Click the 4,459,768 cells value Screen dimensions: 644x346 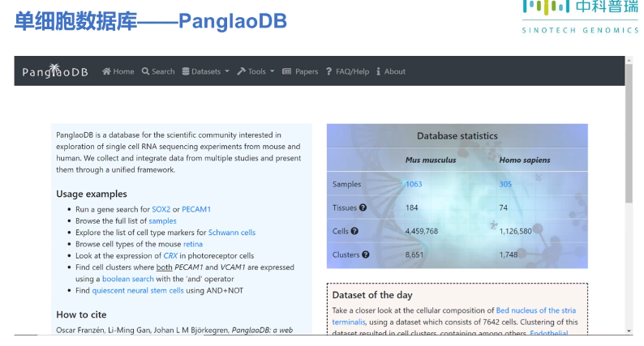tap(422, 231)
